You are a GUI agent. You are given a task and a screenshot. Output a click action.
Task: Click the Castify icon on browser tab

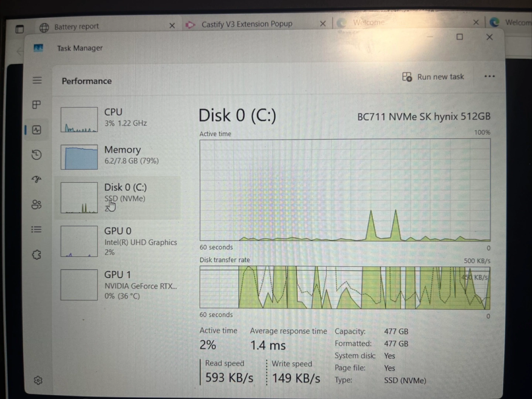(190, 25)
